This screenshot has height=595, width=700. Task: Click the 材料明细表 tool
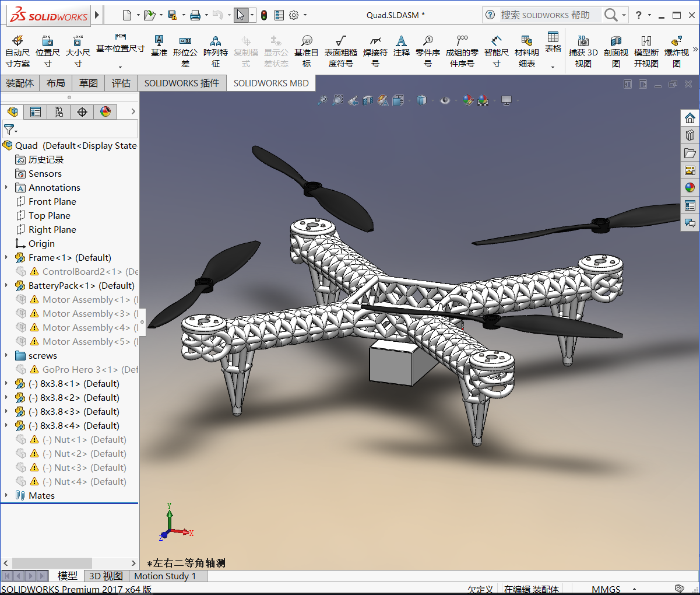[x=527, y=51]
